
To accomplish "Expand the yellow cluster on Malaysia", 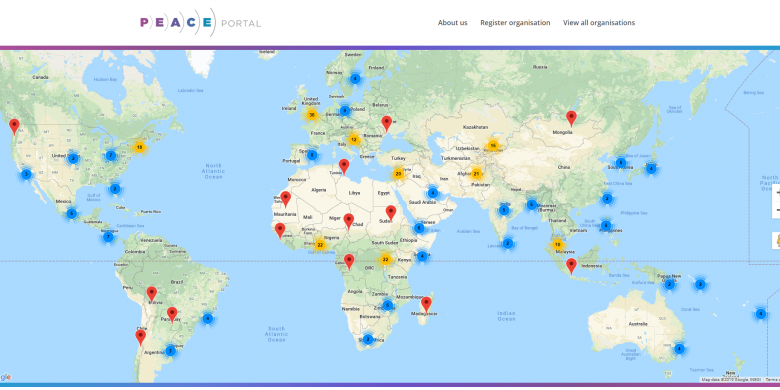I will click(557, 245).
